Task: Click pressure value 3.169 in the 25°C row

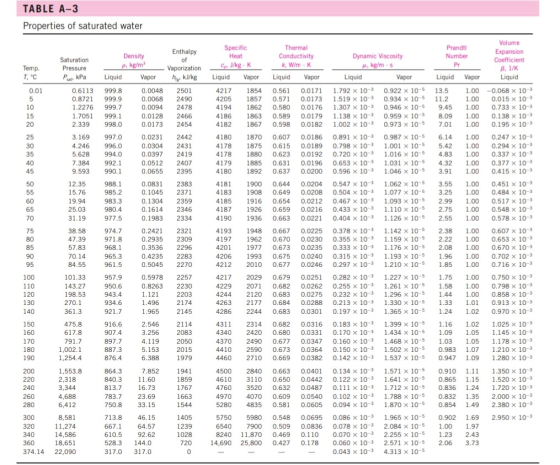Action: 80,137
